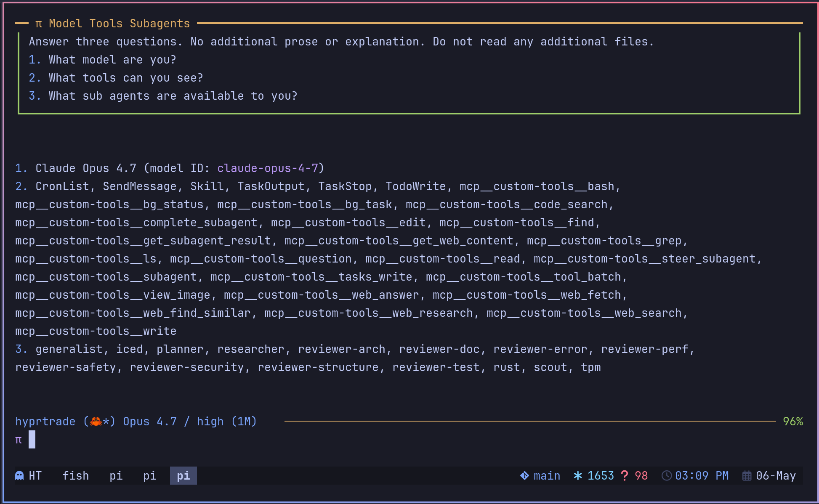This screenshot has height=504, width=819.
Task: Click the CronList tool name
Action: point(62,186)
